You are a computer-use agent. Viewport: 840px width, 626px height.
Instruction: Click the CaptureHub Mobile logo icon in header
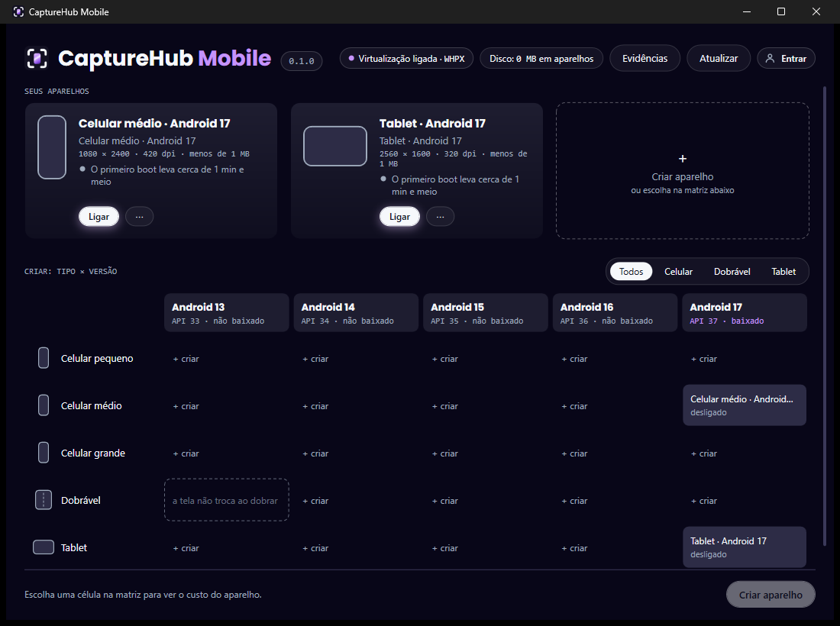(37, 58)
